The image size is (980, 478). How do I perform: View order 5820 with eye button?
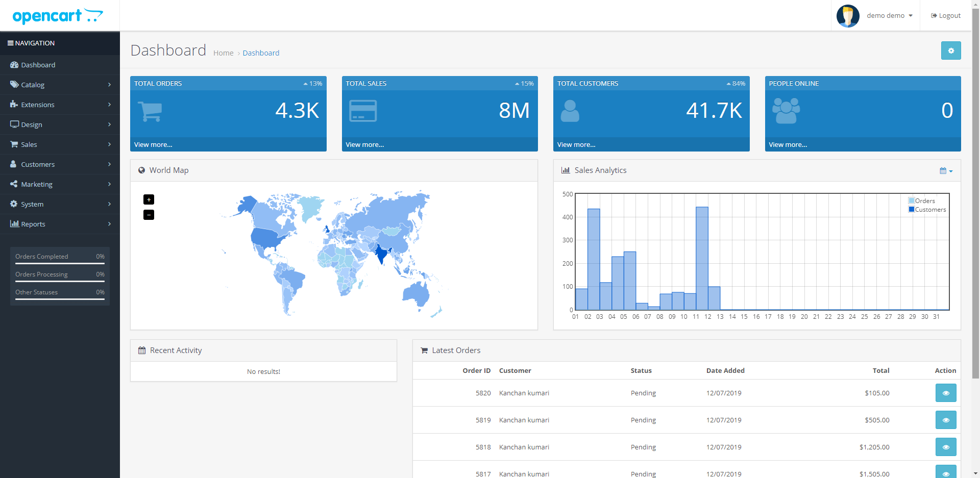(946, 393)
